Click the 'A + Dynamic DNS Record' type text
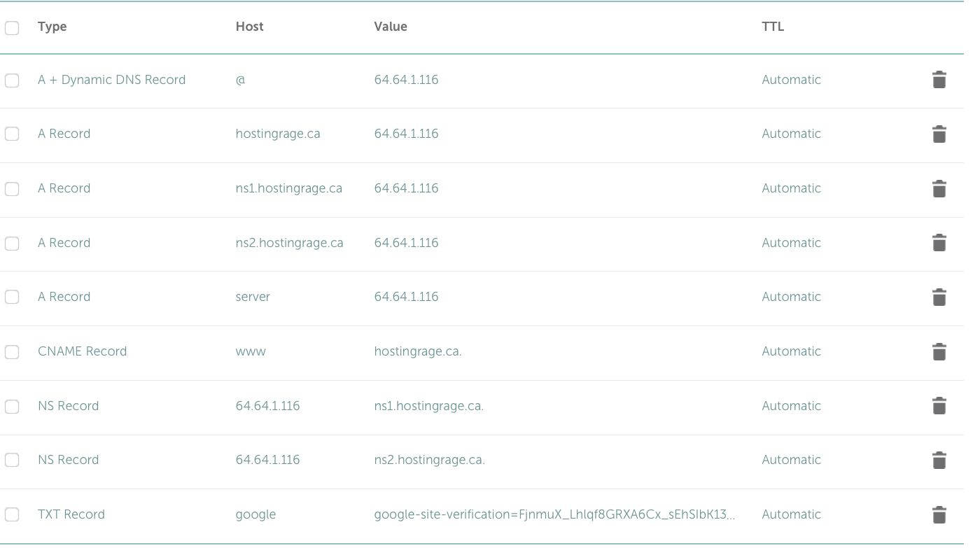980x548 pixels. click(x=112, y=80)
